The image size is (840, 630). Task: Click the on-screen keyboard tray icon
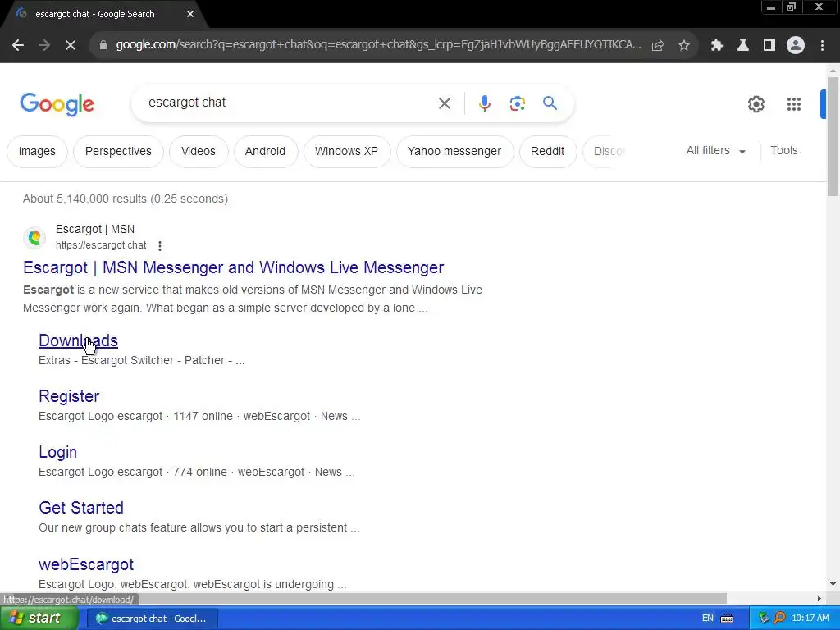point(727,619)
